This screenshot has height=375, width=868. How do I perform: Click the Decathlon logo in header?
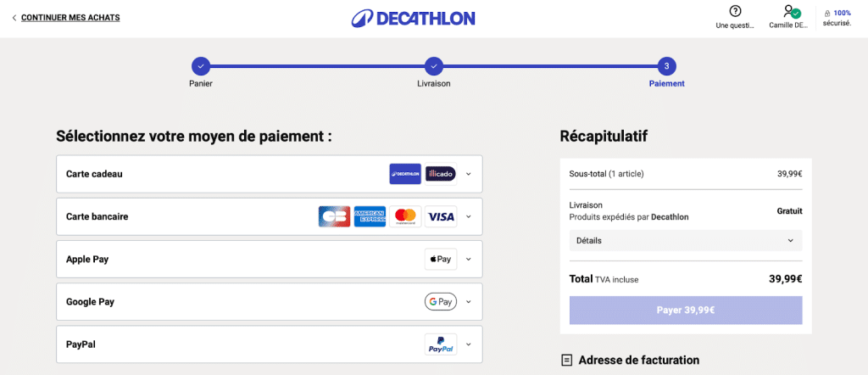point(413,18)
